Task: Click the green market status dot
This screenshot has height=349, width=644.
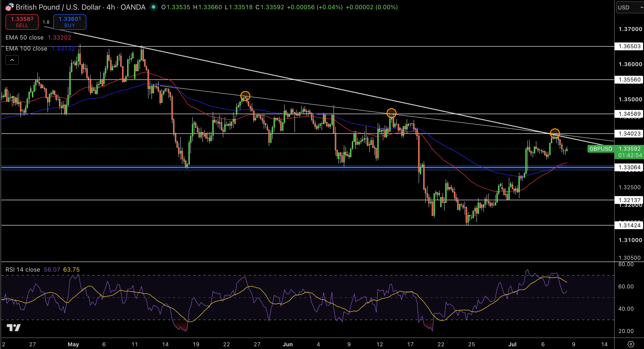Action: tap(154, 7)
